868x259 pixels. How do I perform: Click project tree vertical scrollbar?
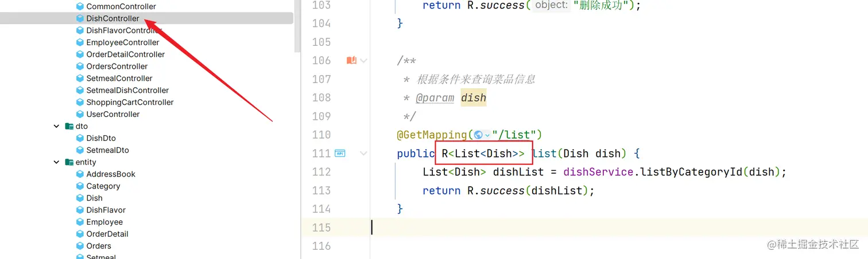pos(297,26)
